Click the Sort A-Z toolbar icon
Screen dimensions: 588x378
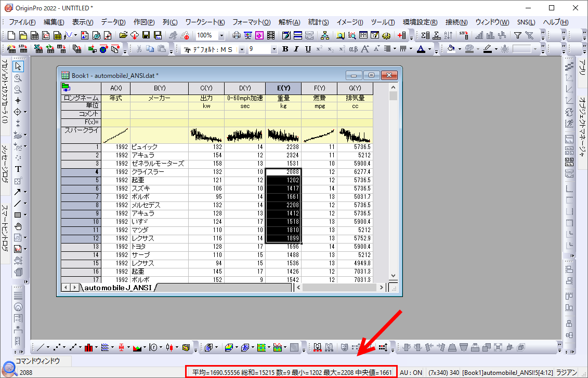(448, 36)
